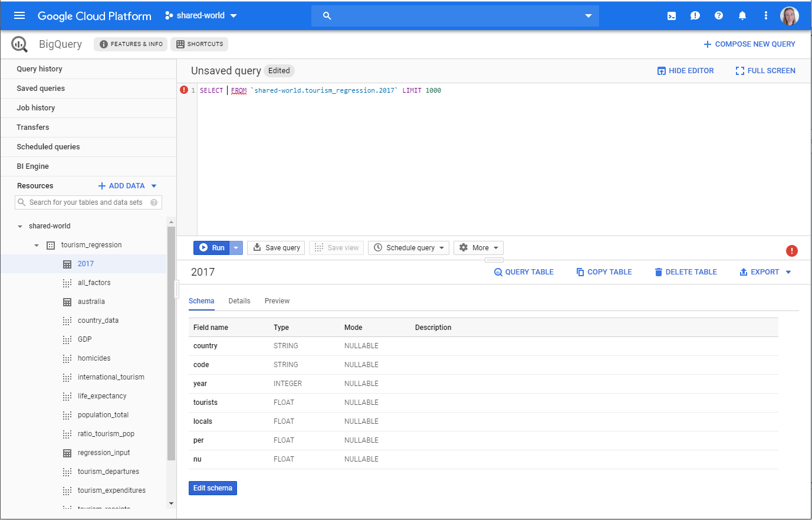
Task: Open the Cloud Shell terminal icon
Action: point(672,16)
